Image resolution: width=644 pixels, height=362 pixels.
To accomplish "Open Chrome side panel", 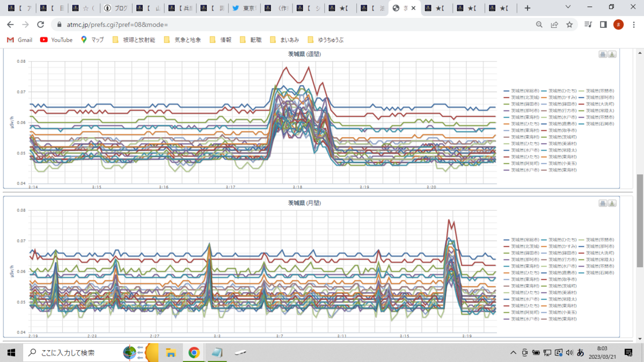I will coord(603,25).
